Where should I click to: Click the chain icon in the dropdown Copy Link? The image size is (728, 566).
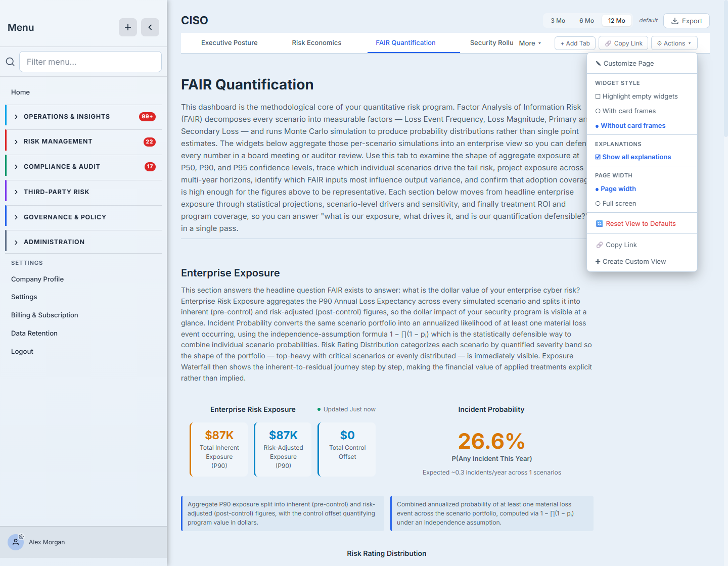pyautogui.click(x=600, y=245)
